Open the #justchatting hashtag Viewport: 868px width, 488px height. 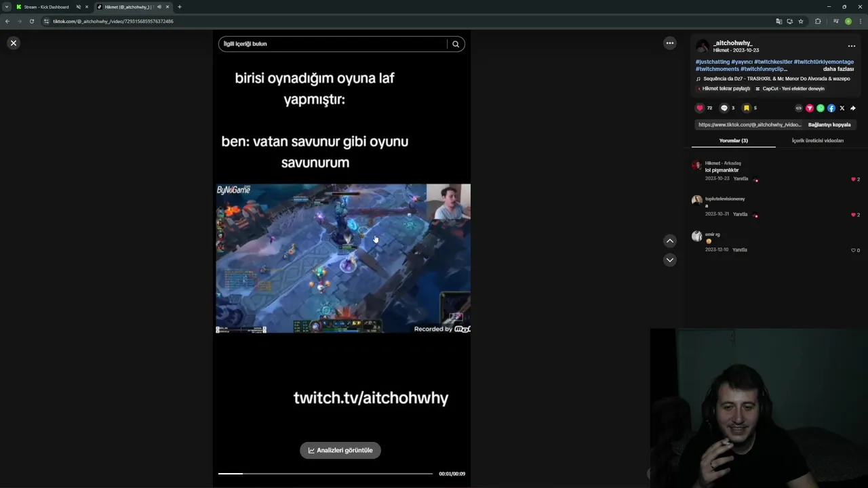(712, 62)
